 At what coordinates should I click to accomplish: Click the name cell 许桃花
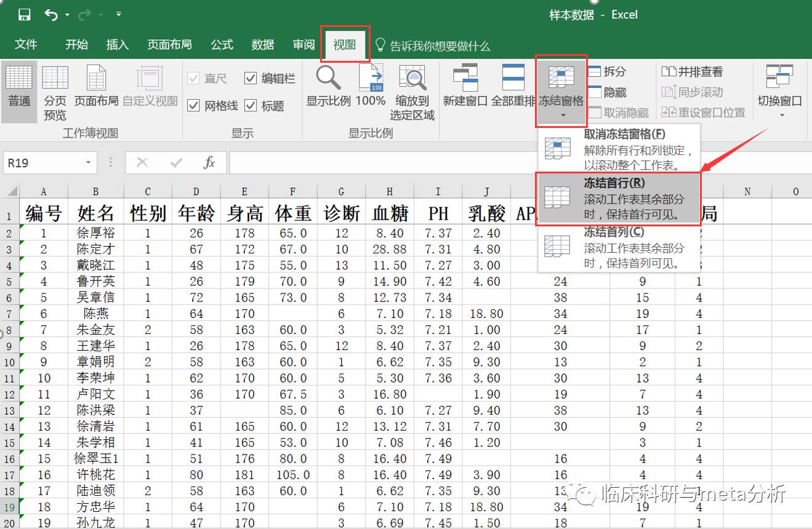click(95, 475)
